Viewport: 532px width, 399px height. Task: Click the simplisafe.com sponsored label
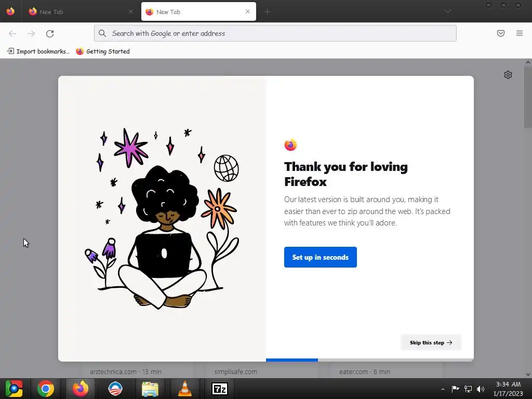[x=236, y=371]
